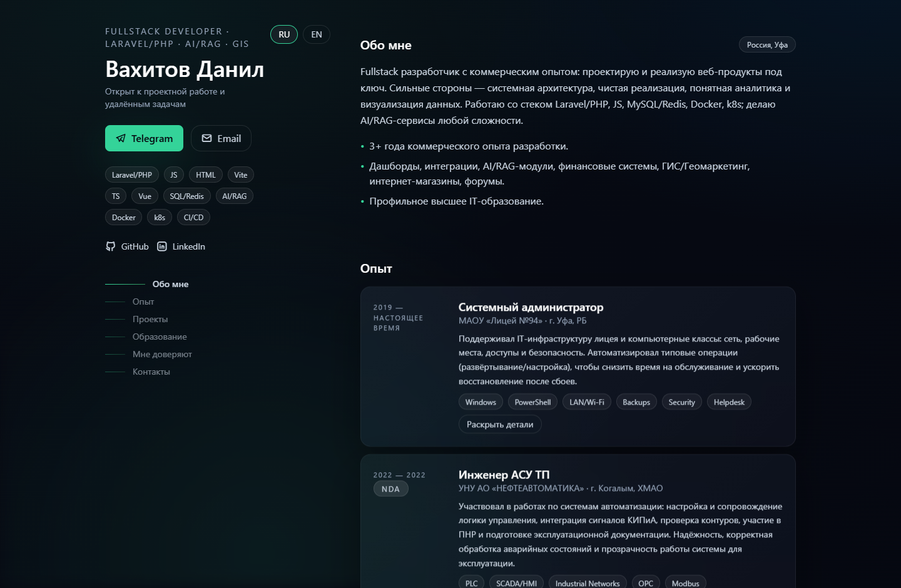Viewport: 901px width, 588px height.
Task: Click the Windows tag in experience card
Action: (x=481, y=402)
